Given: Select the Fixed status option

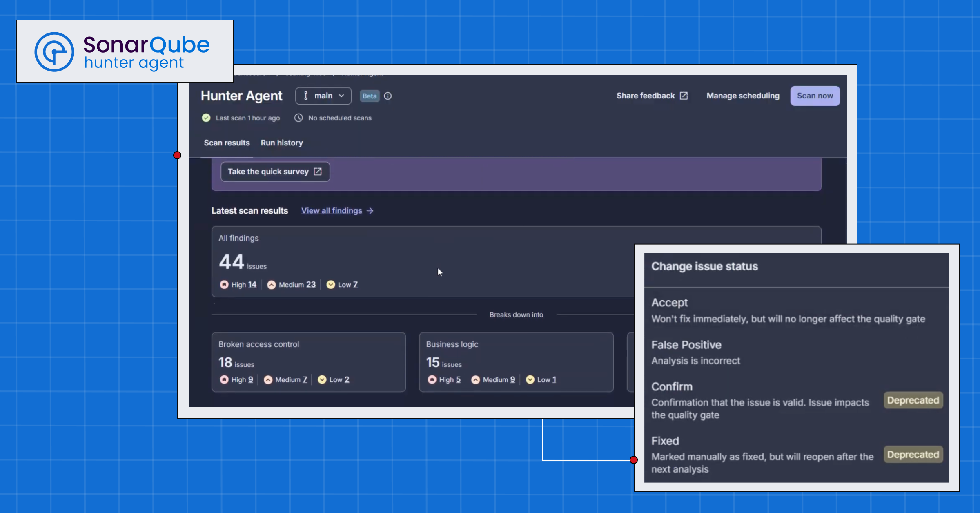Looking at the screenshot, I should point(796,455).
